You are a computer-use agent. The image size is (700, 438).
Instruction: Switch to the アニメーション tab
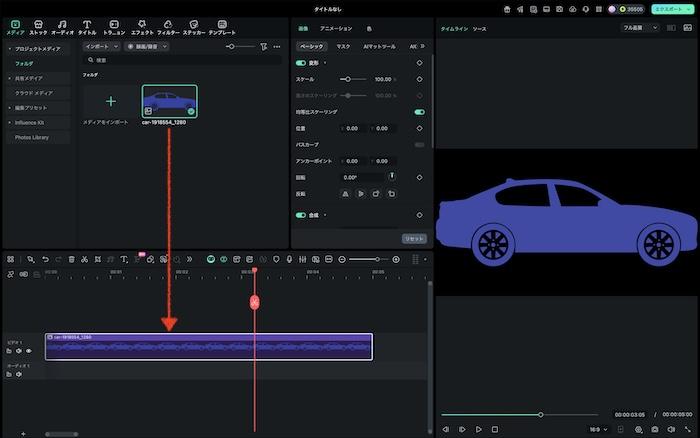[x=335, y=29]
